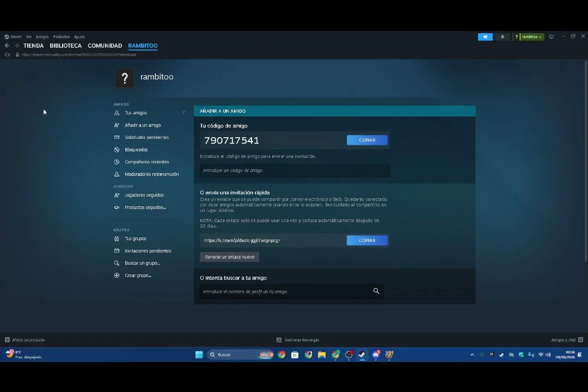Switch to the BIBLIOTECA tab

66,46
